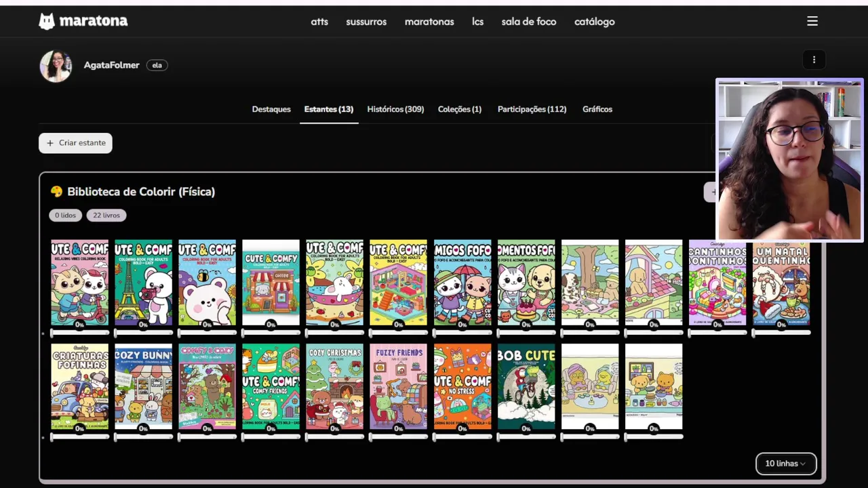Open Comfy & Cozy bear book cover

point(207,386)
